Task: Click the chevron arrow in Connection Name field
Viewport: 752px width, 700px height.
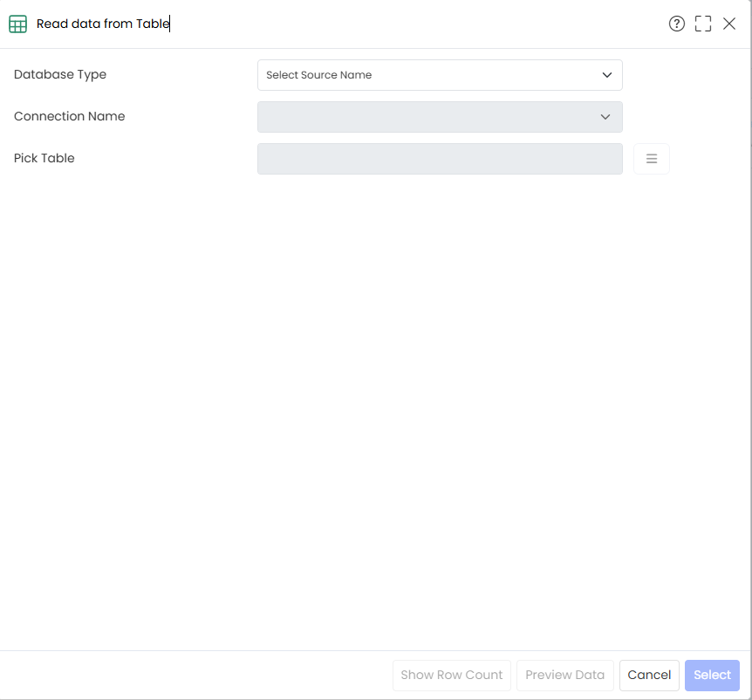Action: [x=605, y=117]
